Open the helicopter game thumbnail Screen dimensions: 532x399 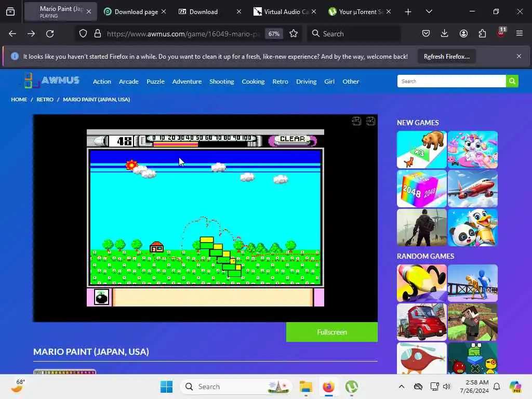pyautogui.click(x=422, y=358)
